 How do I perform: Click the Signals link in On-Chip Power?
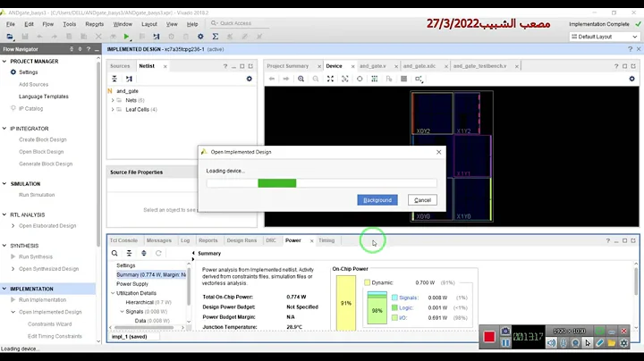[408, 298]
